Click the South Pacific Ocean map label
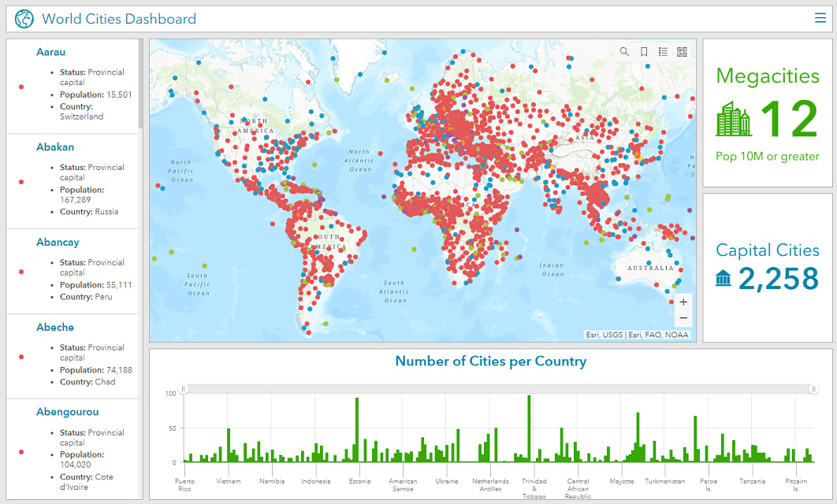 [198, 284]
